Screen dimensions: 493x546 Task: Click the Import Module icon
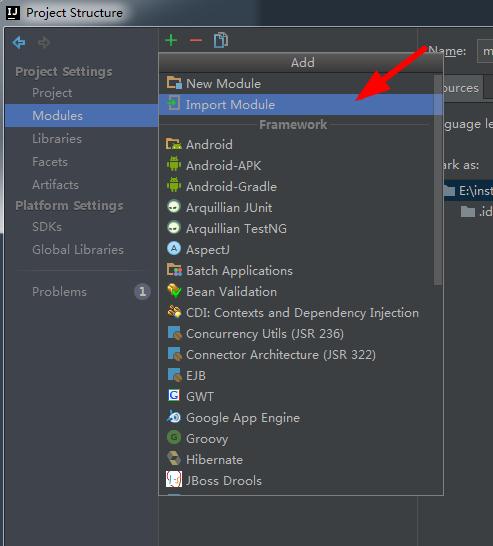tap(174, 104)
